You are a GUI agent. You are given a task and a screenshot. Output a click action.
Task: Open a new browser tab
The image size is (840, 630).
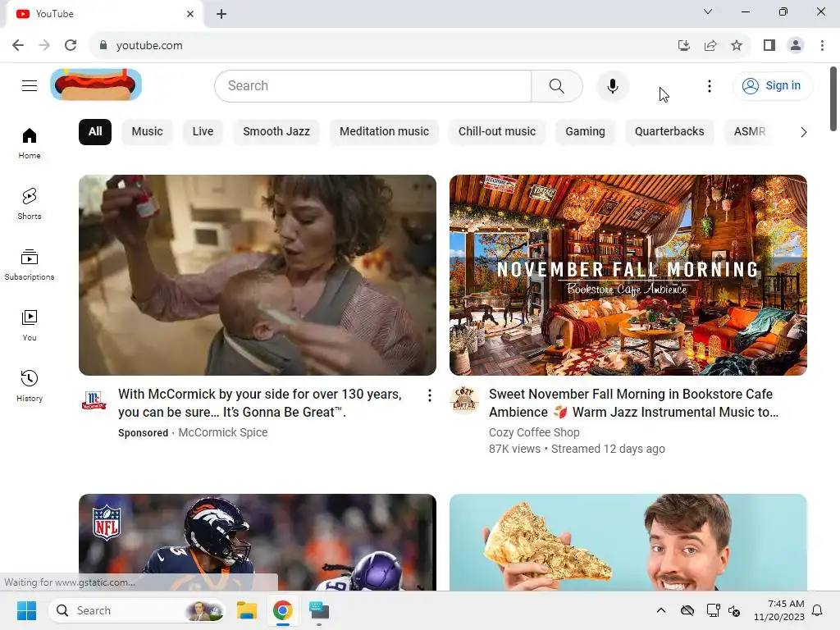(221, 14)
